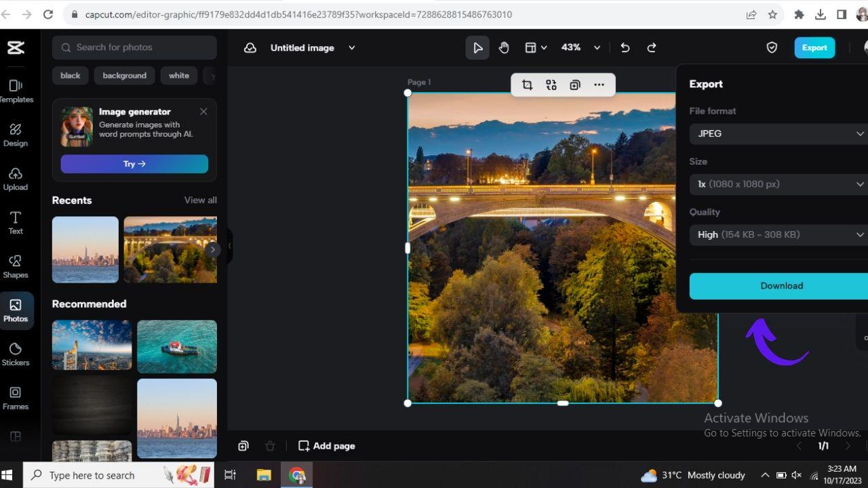
Task: Click the cloud save status icon
Action: (250, 47)
